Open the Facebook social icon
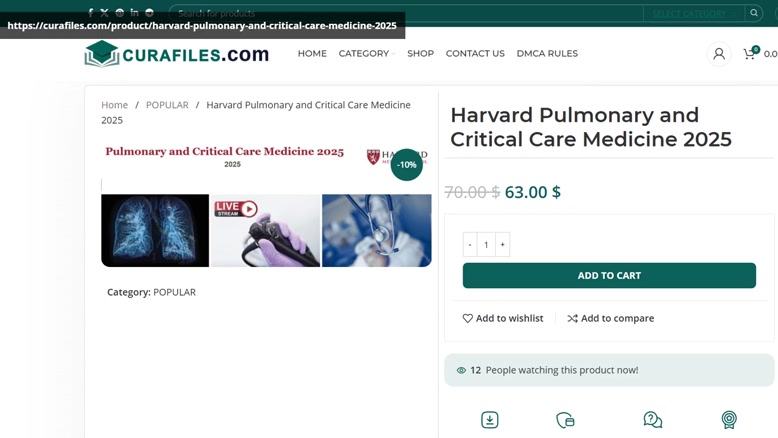778x438 pixels. click(x=90, y=13)
